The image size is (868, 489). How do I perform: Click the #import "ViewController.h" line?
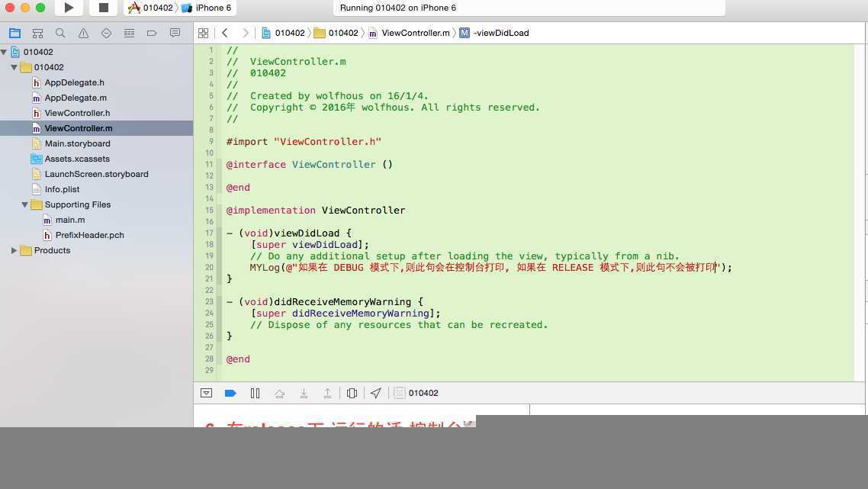coord(304,142)
